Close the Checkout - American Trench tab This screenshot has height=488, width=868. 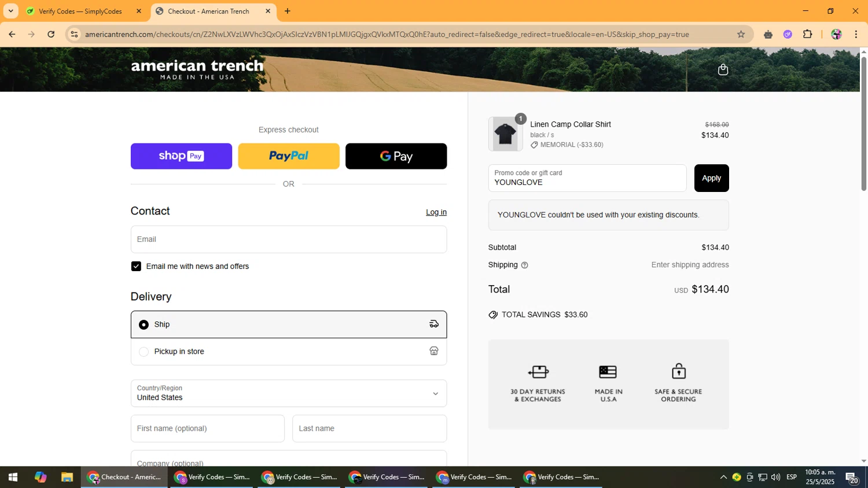pyautogui.click(x=268, y=11)
